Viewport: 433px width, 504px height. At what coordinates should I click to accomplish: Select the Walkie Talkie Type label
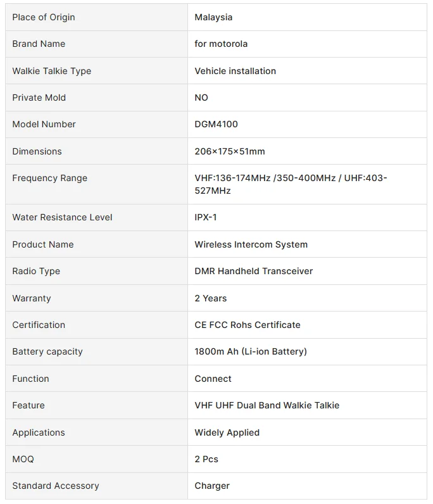pyautogui.click(x=52, y=71)
